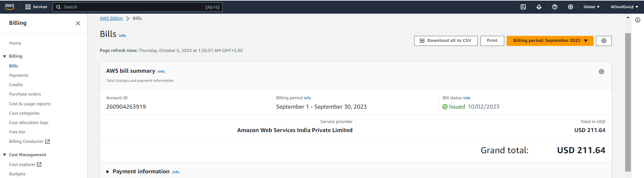Open AWS bill summary settings gear
This screenshot has width=644, height=178.
click(x=601, y=72)
